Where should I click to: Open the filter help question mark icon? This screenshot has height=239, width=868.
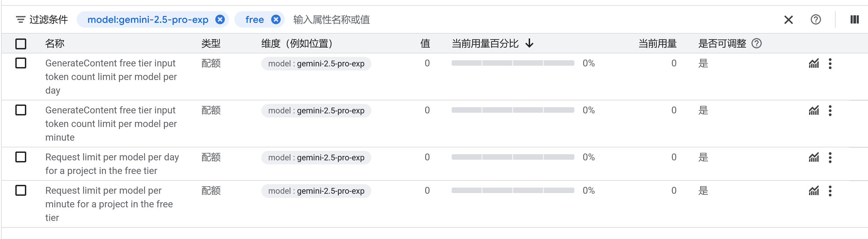(816, 20)
